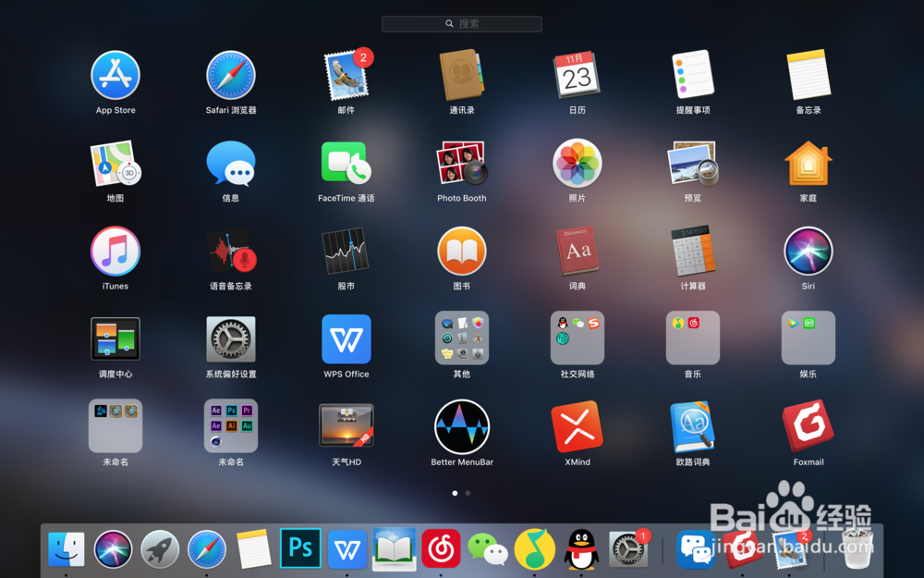Viewport: 924px width, 578px height.
Task: Expand the 其他 folder
Action: pos(462,338)
